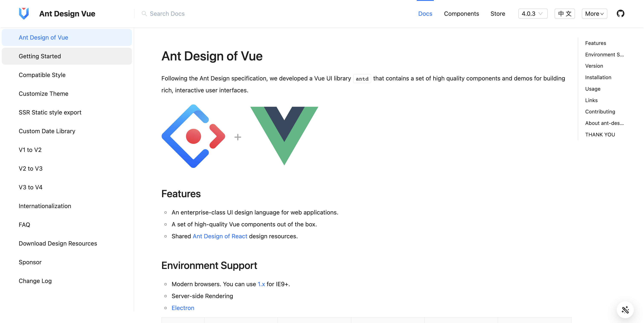
Task: Expand the More dropdown menu
Action: coord(594,13)
